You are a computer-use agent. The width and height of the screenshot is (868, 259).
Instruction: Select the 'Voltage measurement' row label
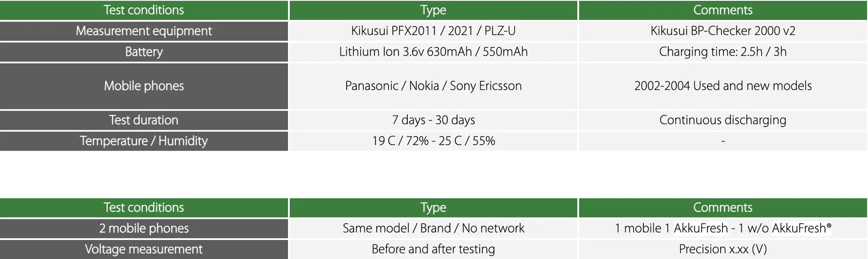coord(144,249)
